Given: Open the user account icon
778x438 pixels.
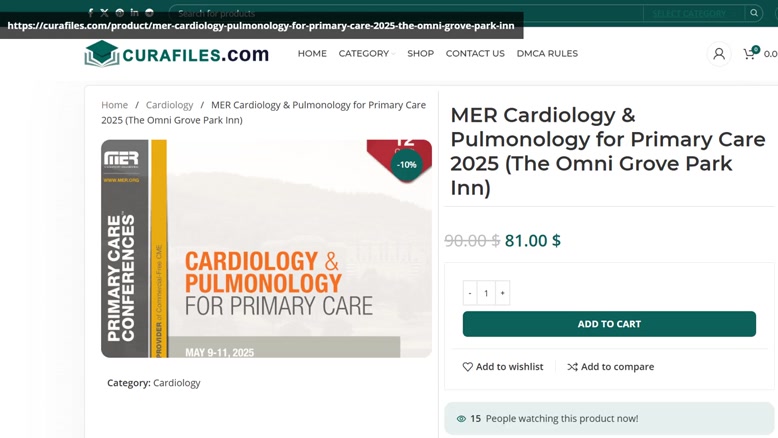Looking at the screenshot, I should [x=719, y=54].
